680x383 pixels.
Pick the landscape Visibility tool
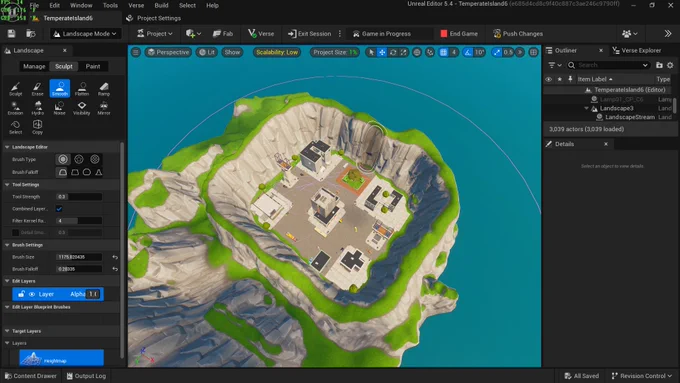pos(82,108)
